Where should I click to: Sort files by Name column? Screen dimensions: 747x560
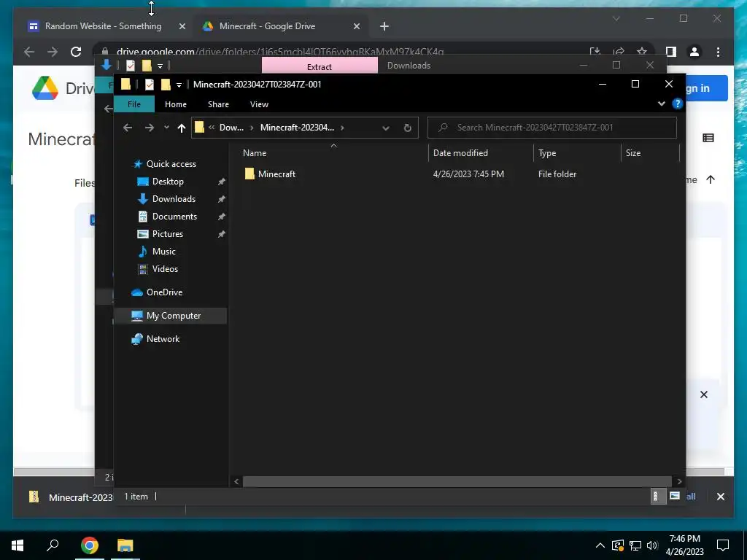click(255, 153)
